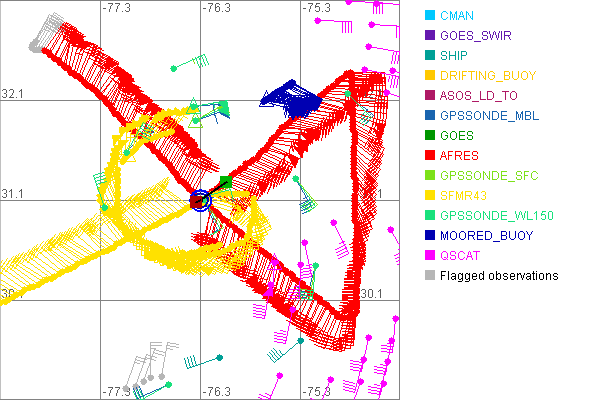Click the blue circle storm center marker
This screenshot has width=600, height=400.
[x=200, y=200]
